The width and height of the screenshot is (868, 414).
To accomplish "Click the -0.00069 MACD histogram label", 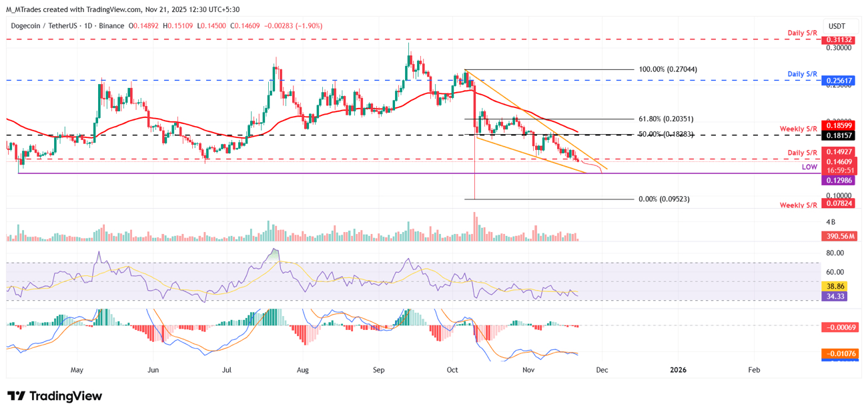I will pyautogui.click(x=839, y=326).
